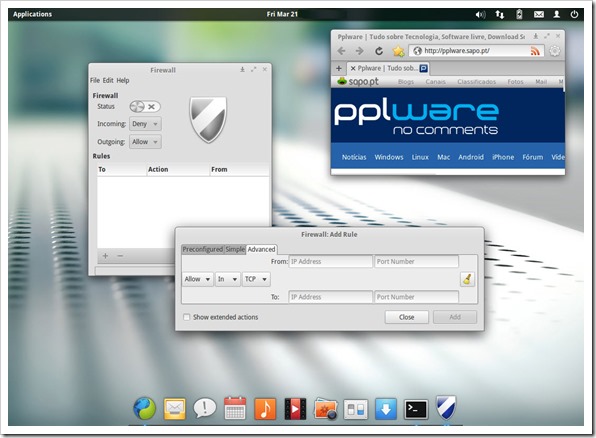Open the Photos dock icon

pyautogui.click(x=325, y=409)
